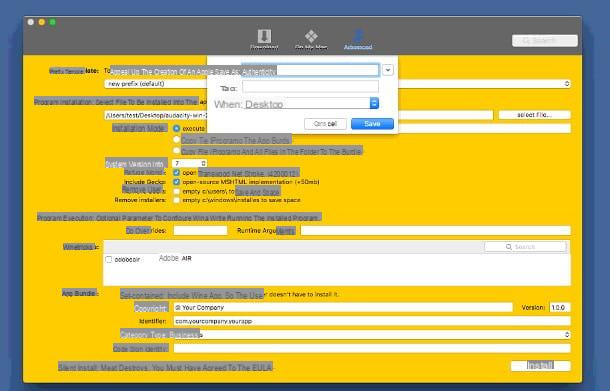The image size is (610, 391).
Task: Select the execute installation mode radio
Action: 177,128
